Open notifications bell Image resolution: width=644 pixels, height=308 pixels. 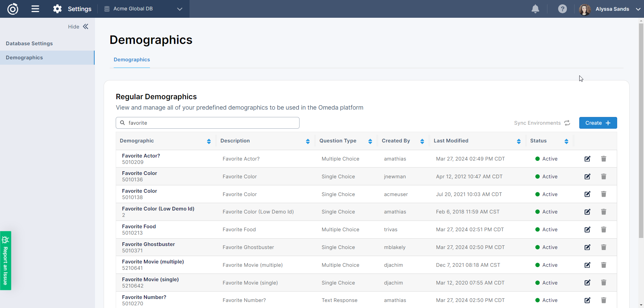coord(535,9)
